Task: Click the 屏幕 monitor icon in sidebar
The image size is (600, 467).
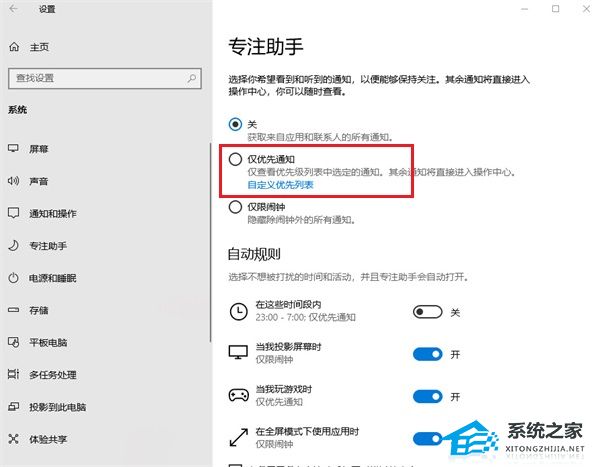Action: pyautogui.click(x=13, y=149)
